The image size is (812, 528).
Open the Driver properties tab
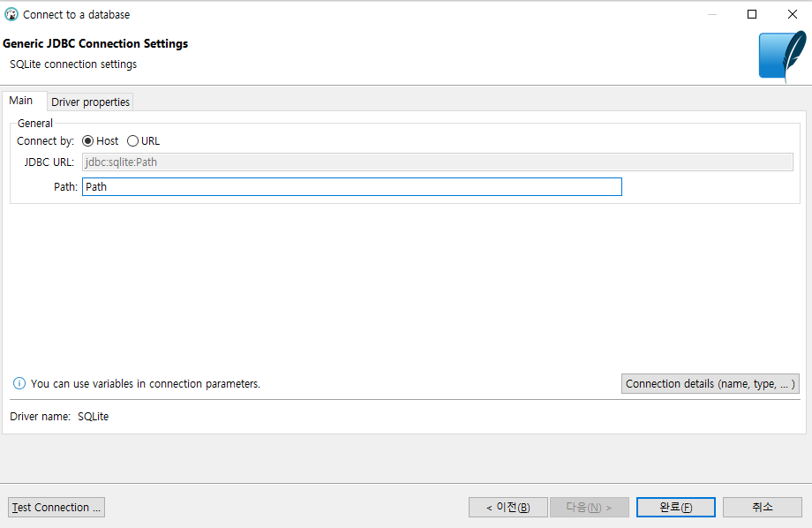(x=90, y=102)
